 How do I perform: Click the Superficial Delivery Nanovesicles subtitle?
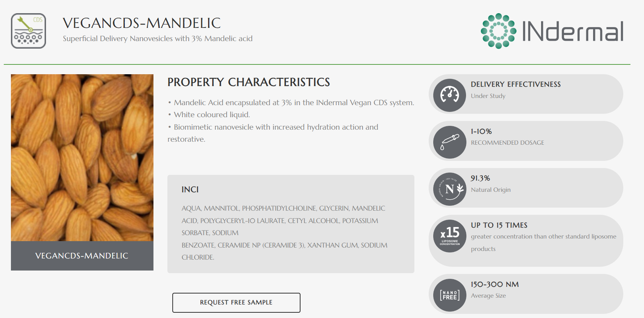pyautogui.click(x=158, y=39)
